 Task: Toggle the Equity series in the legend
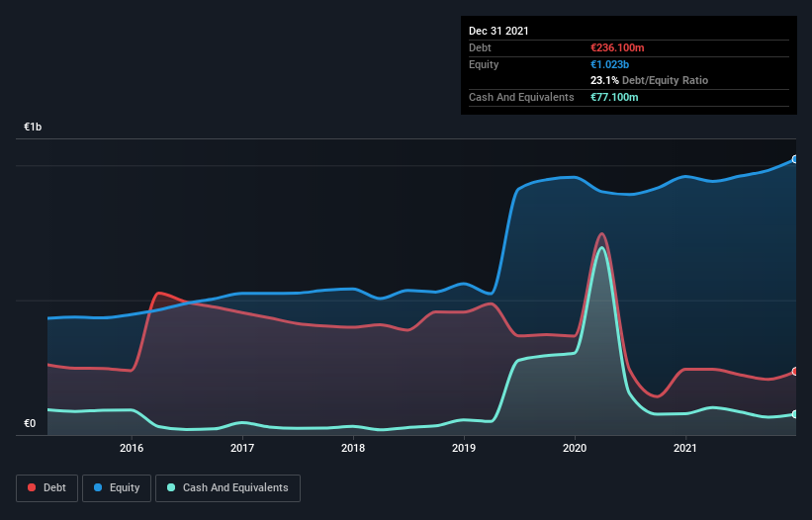click(117, 488)
